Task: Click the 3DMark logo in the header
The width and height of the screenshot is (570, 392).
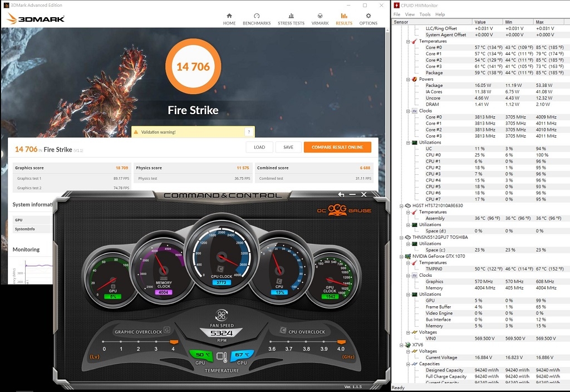Action: click(36, 18)
